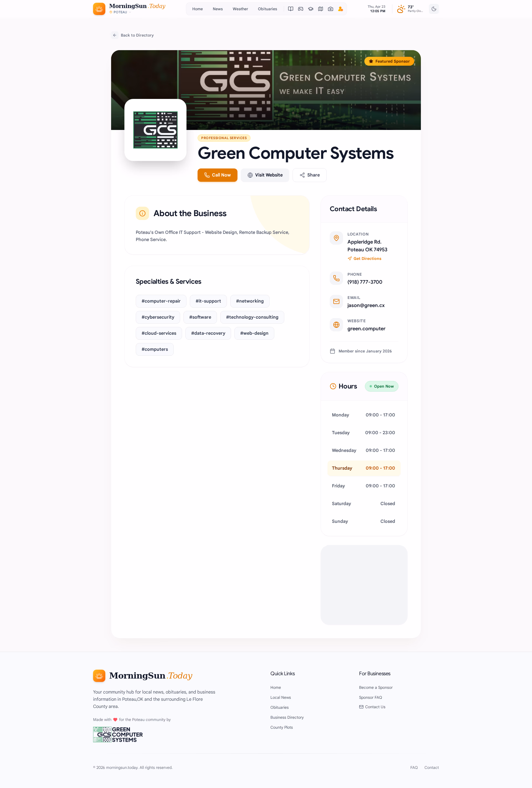Viewport: 532px width, 788px height.
Task: Click the Featured Sponsor badge
Action: click(389, 61)
